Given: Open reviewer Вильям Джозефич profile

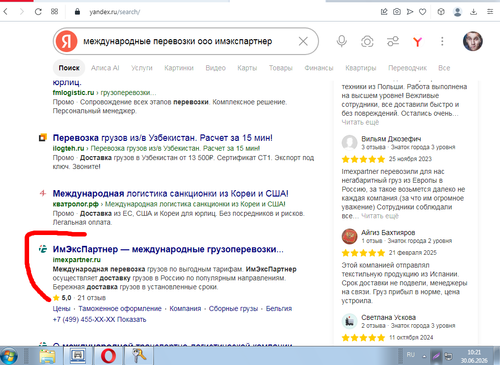Looking at the screenshot, I should [x=391, y=139].
